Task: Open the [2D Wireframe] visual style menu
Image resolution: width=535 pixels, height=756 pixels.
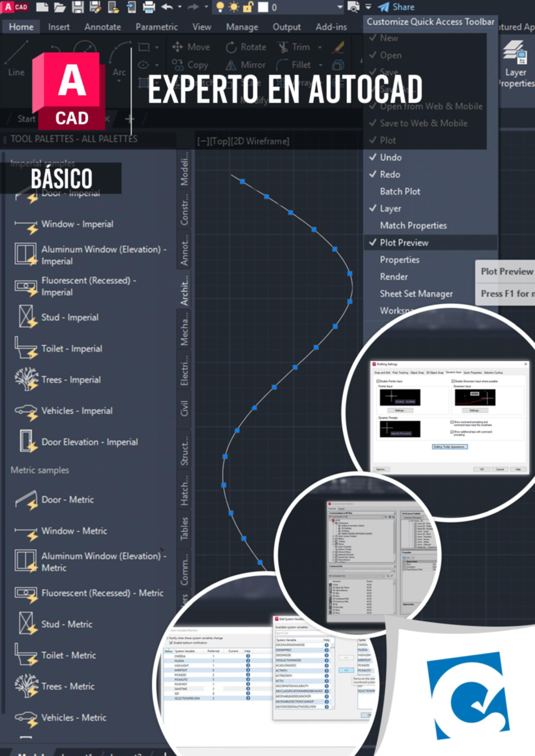Action: (x=260, y=141)
